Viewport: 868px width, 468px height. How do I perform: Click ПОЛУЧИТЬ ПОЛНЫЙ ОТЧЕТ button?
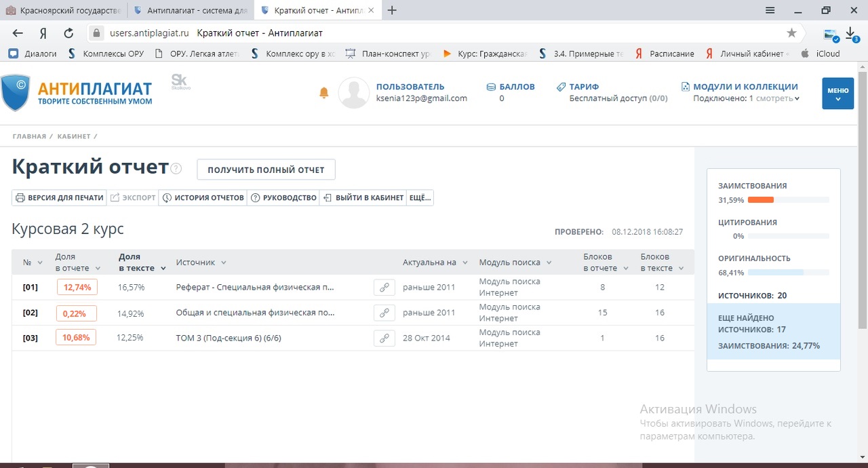point(266,170)
